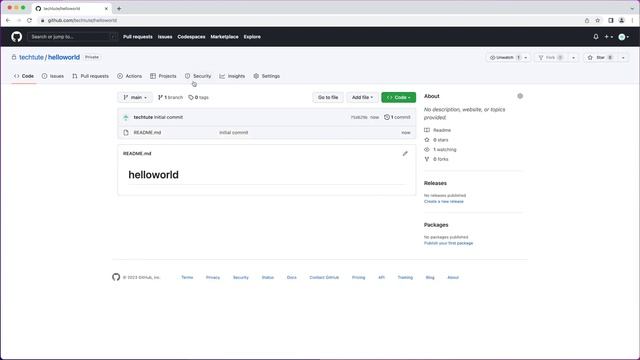
Task: Close the techtute/helloworld browser tab
Action: point(106,8)
